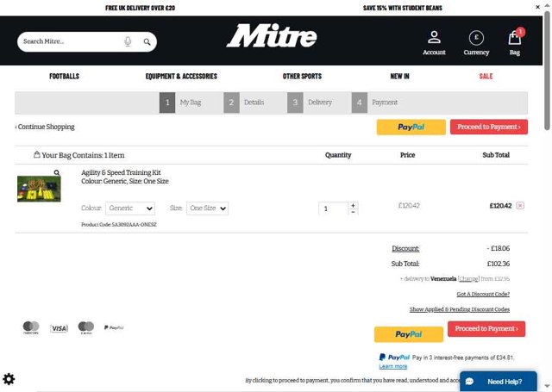Select step 4 Payment
Screen dimensions: 552x392
(375, 103)
